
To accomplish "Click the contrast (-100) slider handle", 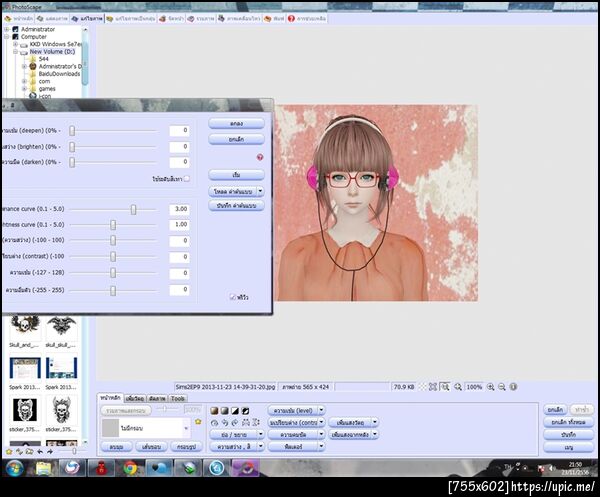I will [x=113, y=256].
